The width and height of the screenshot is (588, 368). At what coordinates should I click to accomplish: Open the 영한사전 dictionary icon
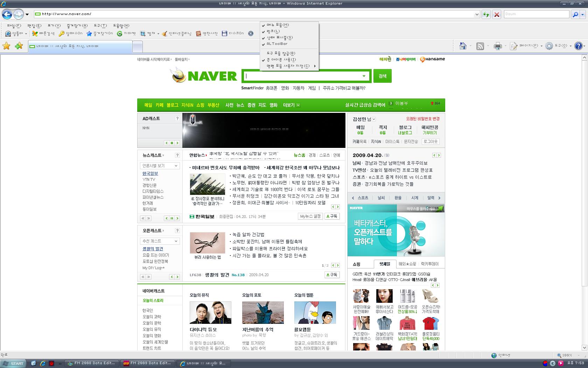(x=207, y=34)
